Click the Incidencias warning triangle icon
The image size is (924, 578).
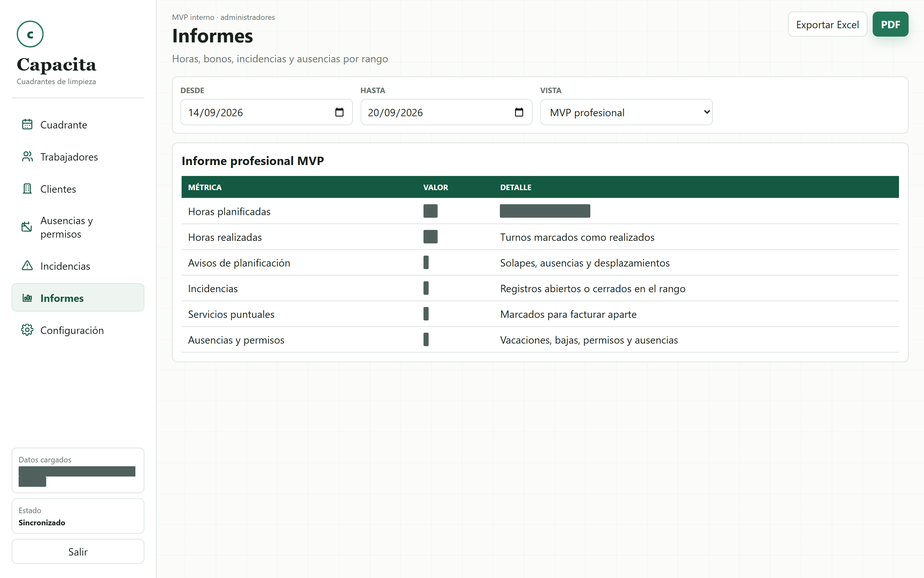coord(27,266)
